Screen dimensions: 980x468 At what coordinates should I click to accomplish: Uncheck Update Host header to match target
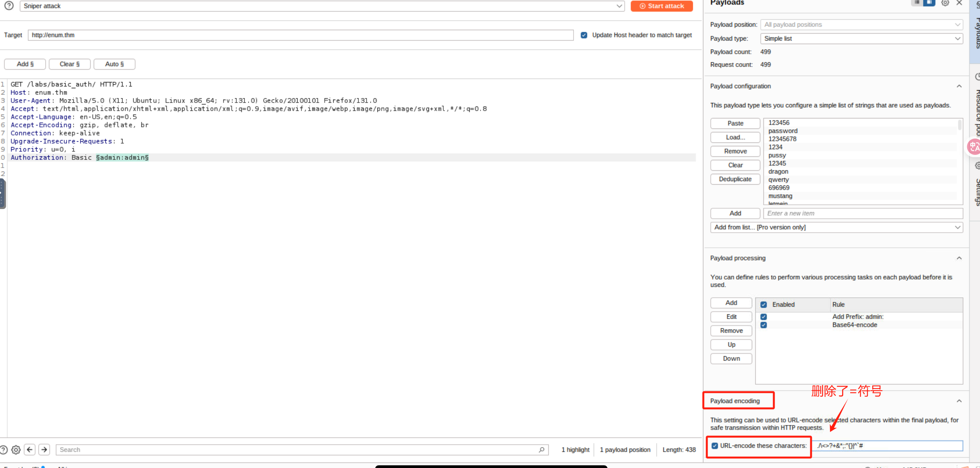point(584,35)
